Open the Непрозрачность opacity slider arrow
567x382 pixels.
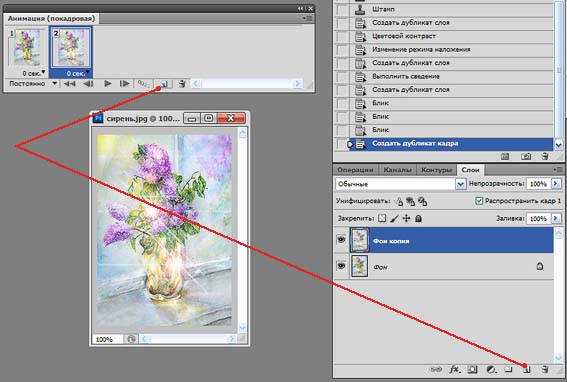pyautogui.click(x=556, y=184)
